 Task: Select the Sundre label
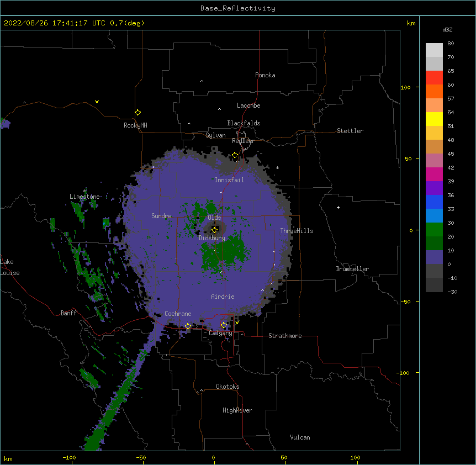[161, 216]
